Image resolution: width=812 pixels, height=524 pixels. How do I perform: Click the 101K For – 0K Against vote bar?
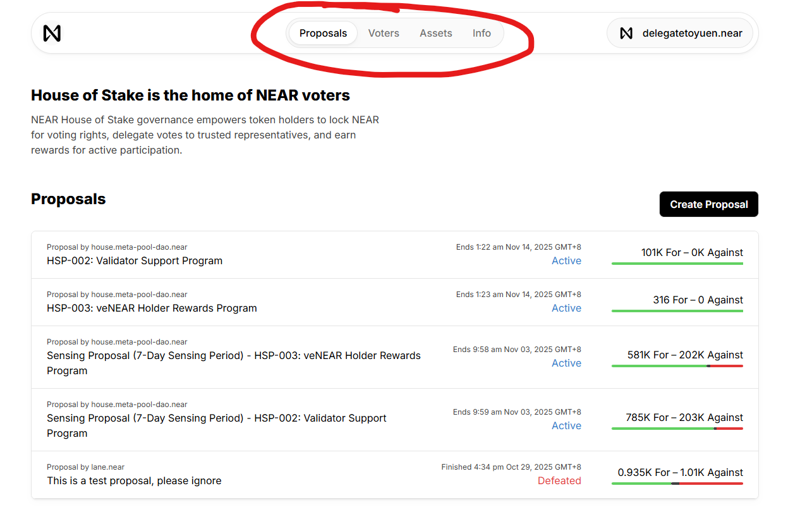(x=677, y=263)
